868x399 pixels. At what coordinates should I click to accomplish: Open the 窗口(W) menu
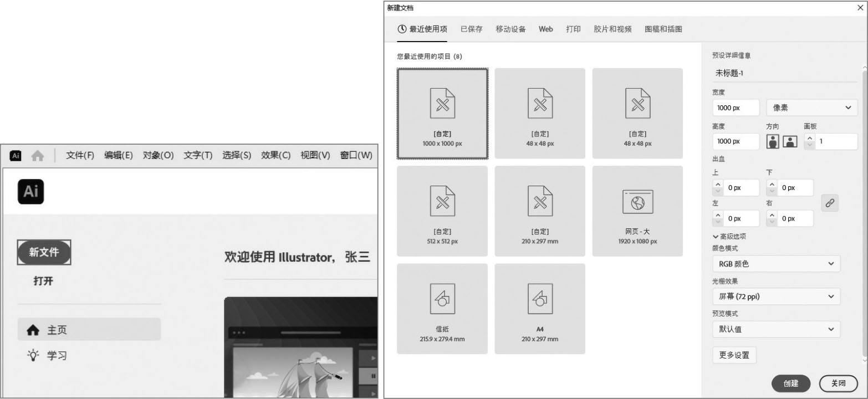tap(356, 156)
